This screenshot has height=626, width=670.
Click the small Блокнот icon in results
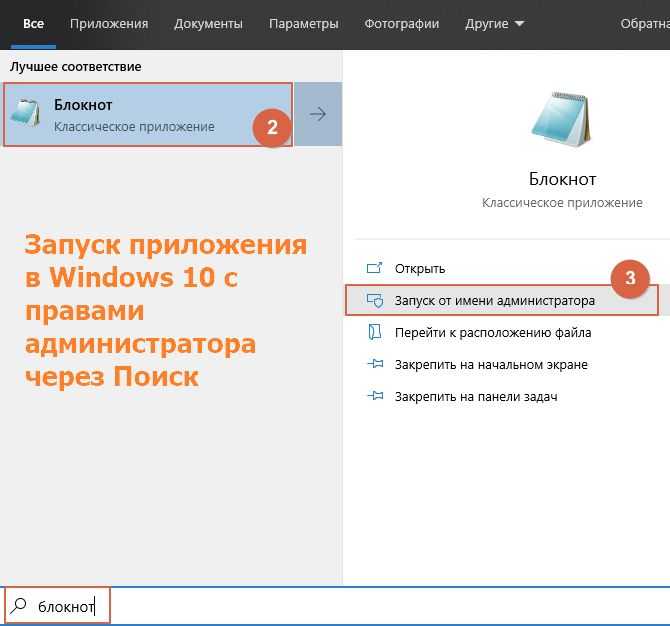(x=25, y=112)
